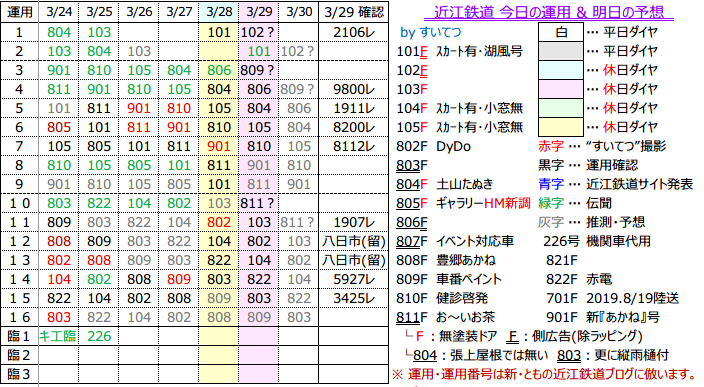Click the 811 ? cell in row 10
This screenshot has height=387, width=704.
[x=258, y=203]
